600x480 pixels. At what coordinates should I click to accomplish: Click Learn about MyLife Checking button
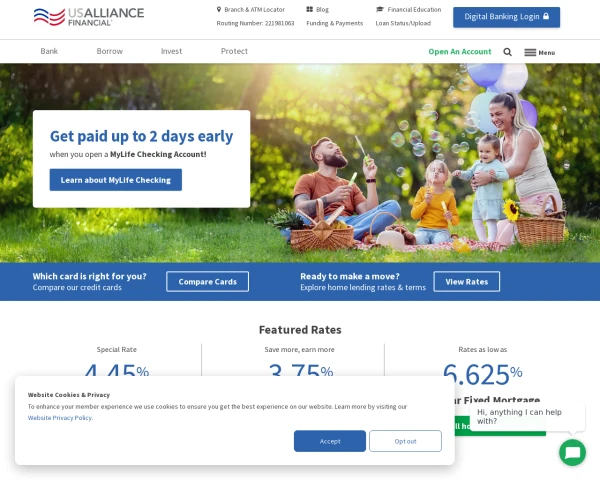coord(116,180)
